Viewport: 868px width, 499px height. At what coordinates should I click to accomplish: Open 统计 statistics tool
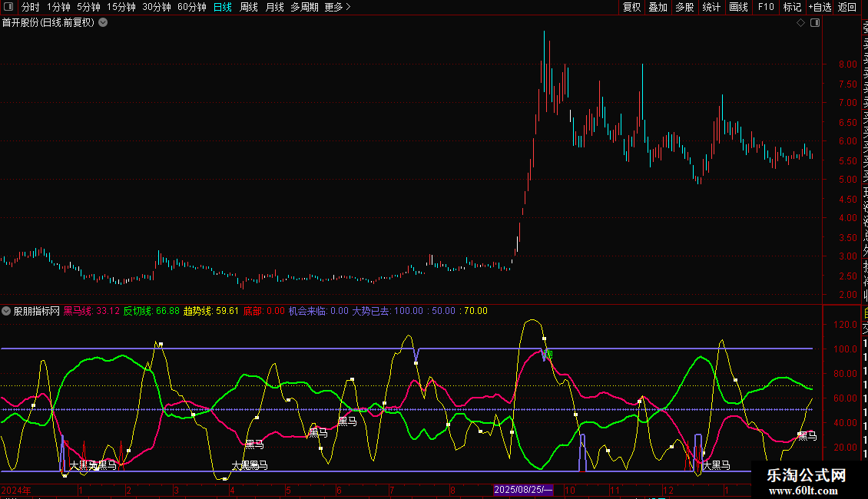pos(711,8)
